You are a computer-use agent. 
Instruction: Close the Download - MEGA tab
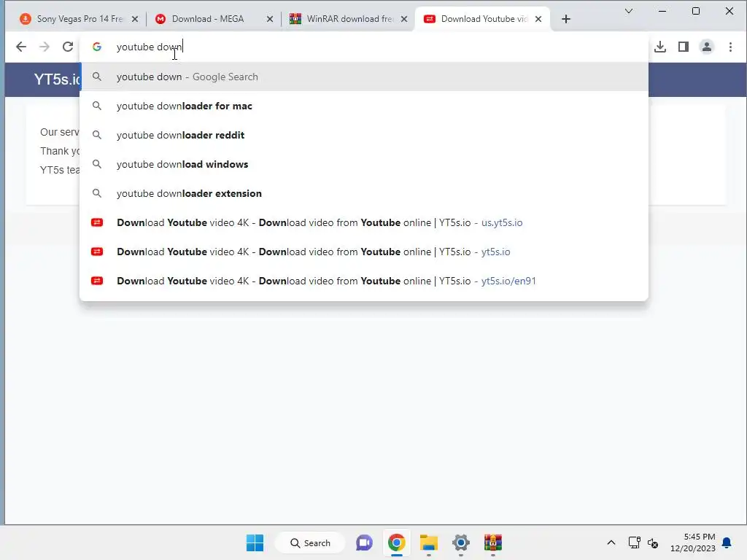tap(270, 19)
